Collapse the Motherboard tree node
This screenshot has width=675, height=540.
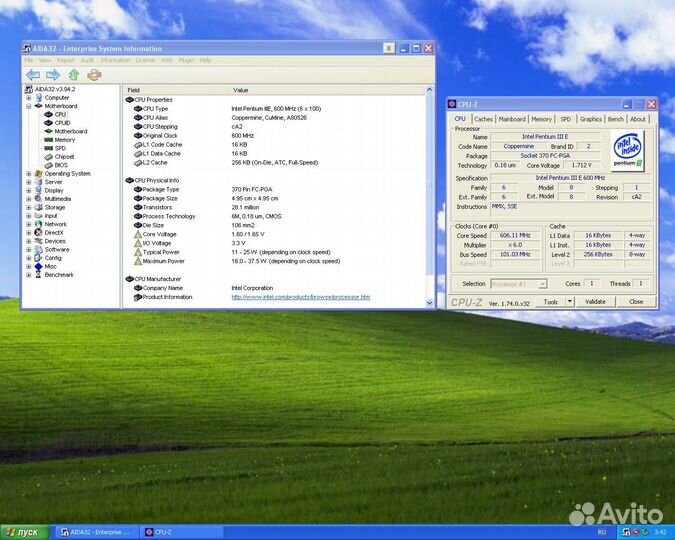[28, 106]
